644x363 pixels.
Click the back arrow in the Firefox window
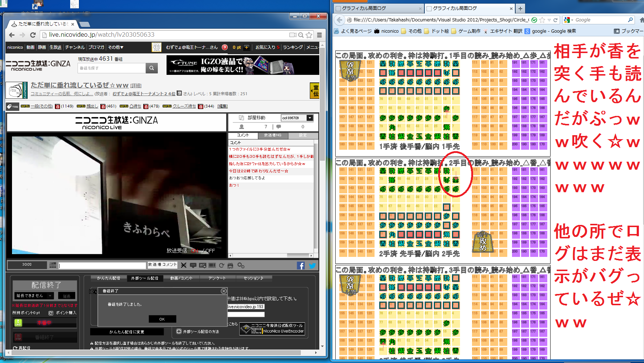click(339, 20)
